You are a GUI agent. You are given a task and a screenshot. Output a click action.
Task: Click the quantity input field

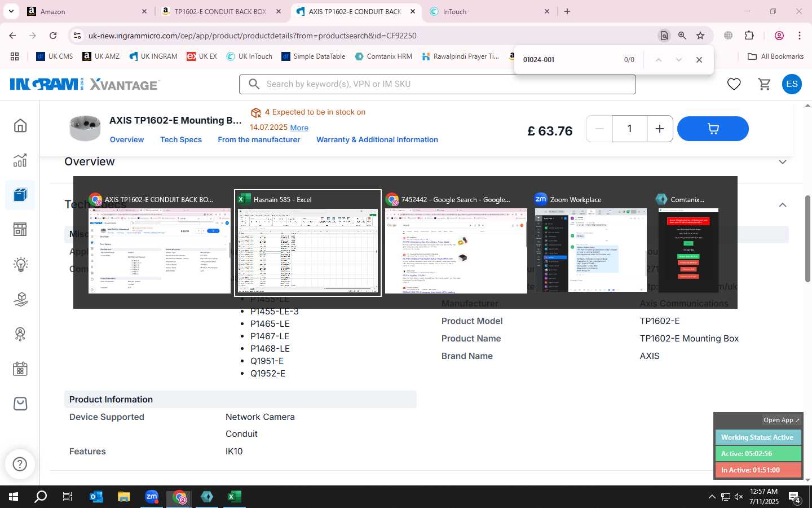coord(629,129)
